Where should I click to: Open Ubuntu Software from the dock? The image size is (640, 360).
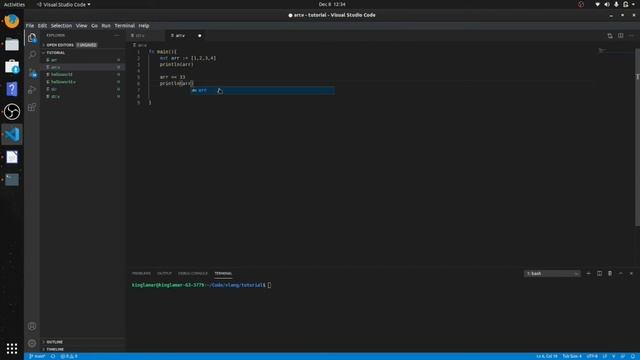pyautogui.click(x=12, y=67)
